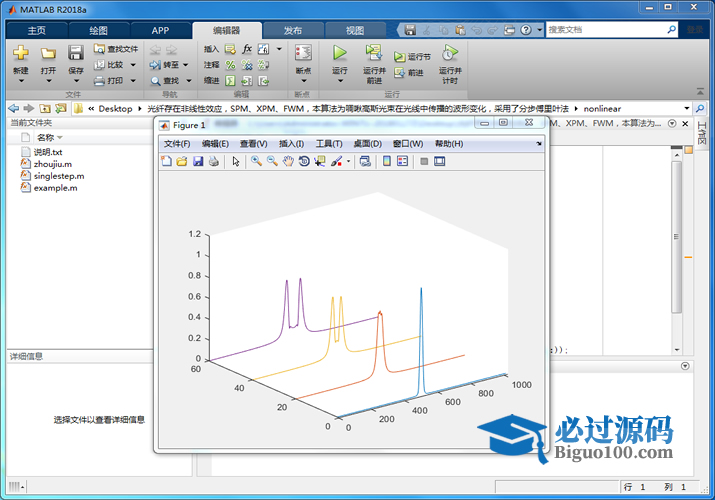
Task: Open the Tools (工具) menu in Figure 1
Action: coord(329,144)
